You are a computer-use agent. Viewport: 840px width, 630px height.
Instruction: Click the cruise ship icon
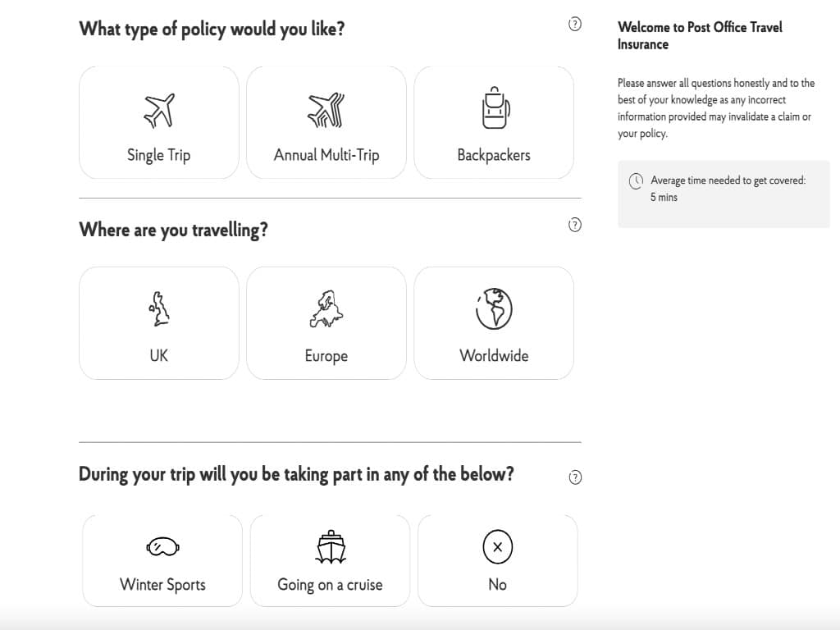pyautogui.click(x=330, y=546)
